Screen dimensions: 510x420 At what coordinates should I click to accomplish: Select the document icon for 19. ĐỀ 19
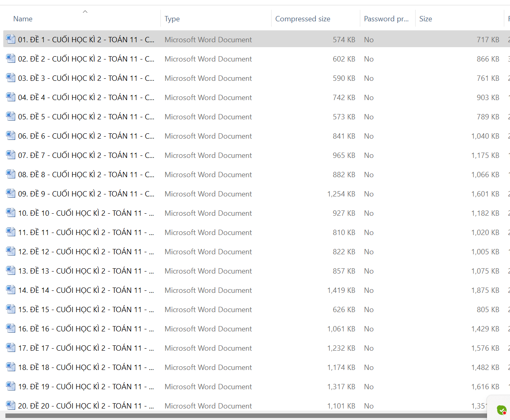(11, 386)
